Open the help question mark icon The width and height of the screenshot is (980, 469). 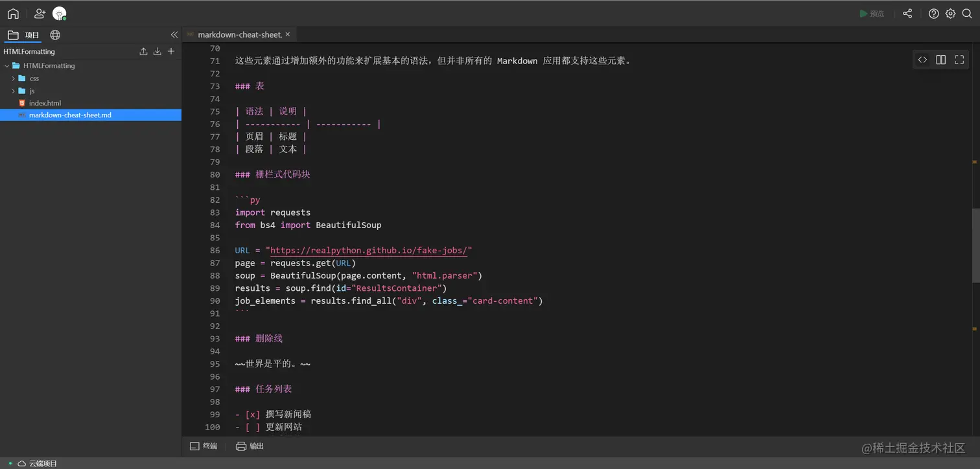tap(933, 14)
